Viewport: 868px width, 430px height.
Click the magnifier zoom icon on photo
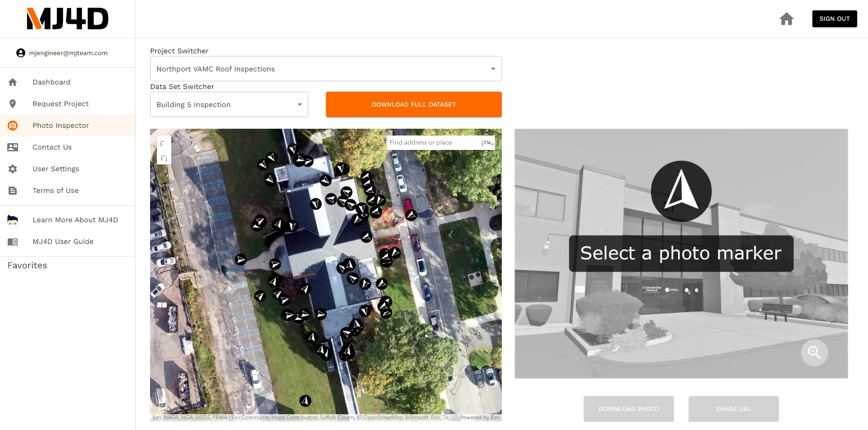point(814,352)
